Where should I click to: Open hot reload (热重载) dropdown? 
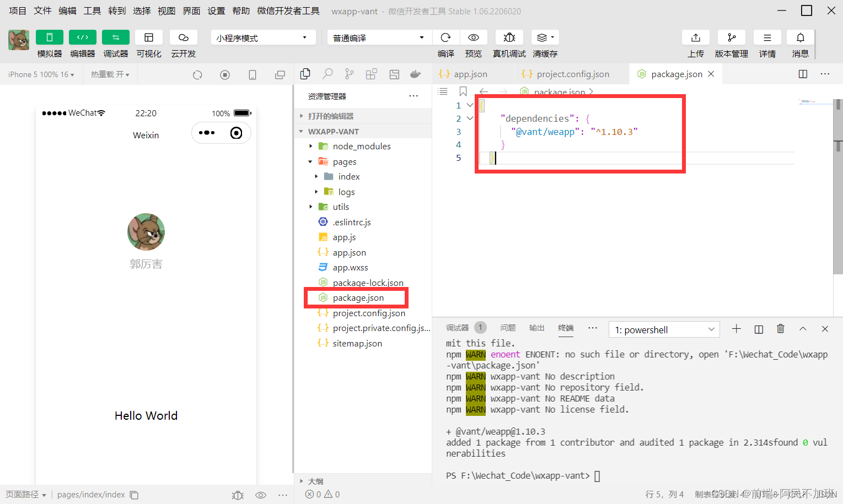pos(110,74)
